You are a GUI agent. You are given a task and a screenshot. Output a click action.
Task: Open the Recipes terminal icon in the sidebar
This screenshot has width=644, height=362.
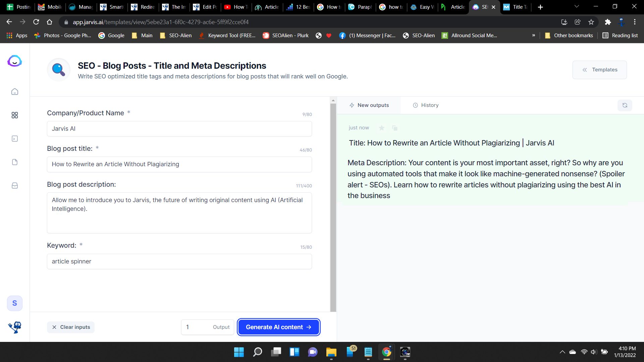click(x=15, y=138)
